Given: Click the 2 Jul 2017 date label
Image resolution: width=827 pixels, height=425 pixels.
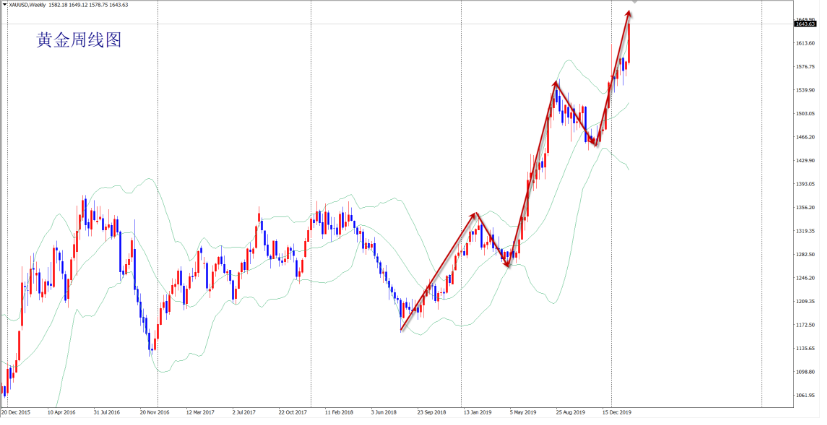Looking at the screenshot, I should (244, 413).
